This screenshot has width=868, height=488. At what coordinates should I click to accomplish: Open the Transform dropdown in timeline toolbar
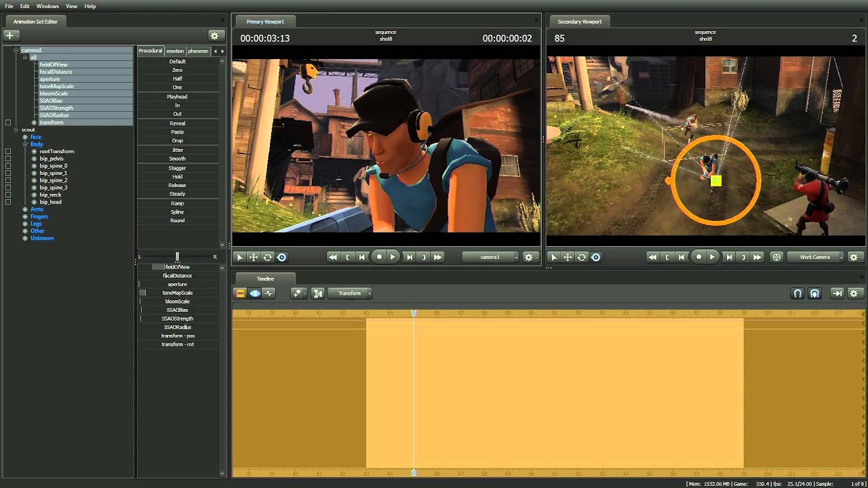coord(350,293)
